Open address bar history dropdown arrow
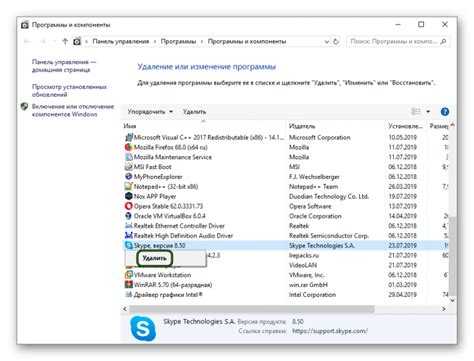Viewport: 474px width, 361px height. click(x=327, y=42)
